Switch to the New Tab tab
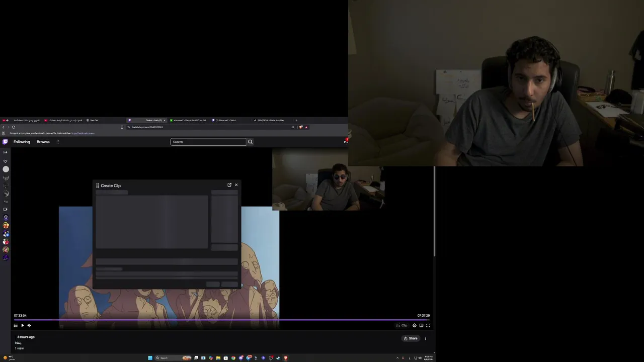 click(x=105, y=120)
